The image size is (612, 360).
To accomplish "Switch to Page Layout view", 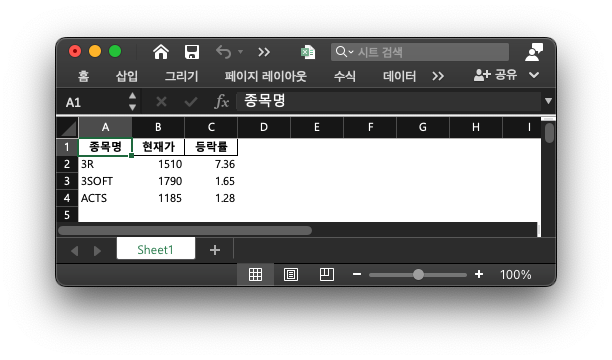I will pos(291,274).
